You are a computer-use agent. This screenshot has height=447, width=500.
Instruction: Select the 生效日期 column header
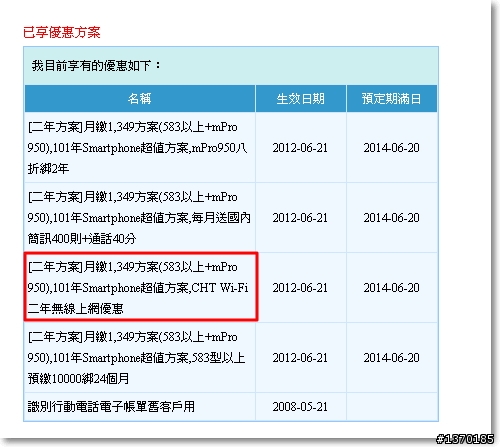pos(301,99)
